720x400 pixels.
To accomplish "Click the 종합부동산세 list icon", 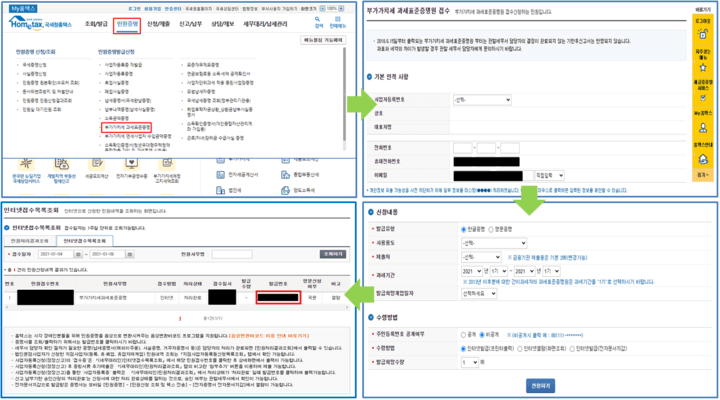I will 285,175.
